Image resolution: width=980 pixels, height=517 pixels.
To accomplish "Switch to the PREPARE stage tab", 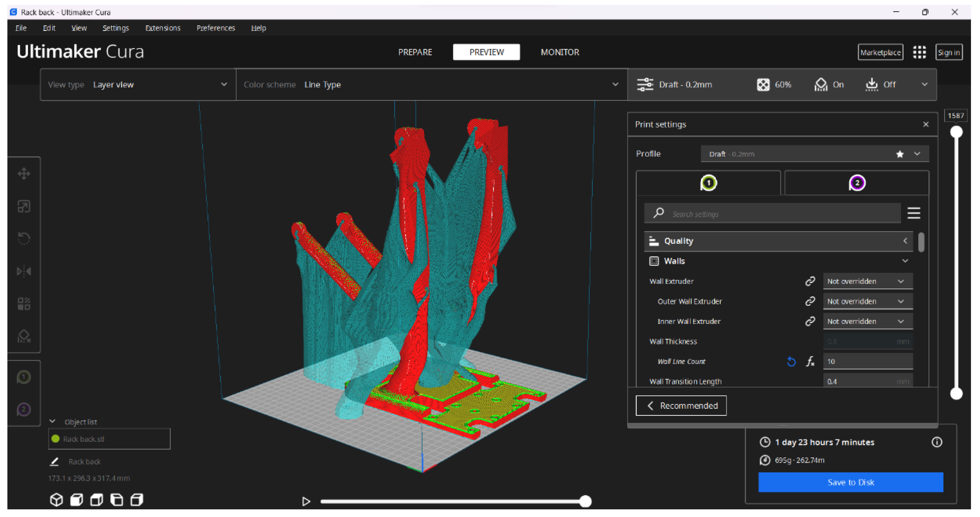I will [x=415, y=52].
